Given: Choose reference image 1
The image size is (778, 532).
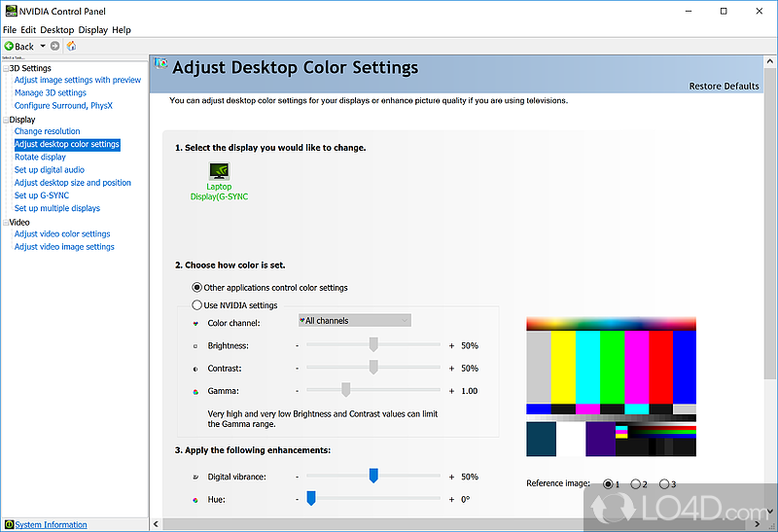Looking at the screenshot, I should point(608,484).
